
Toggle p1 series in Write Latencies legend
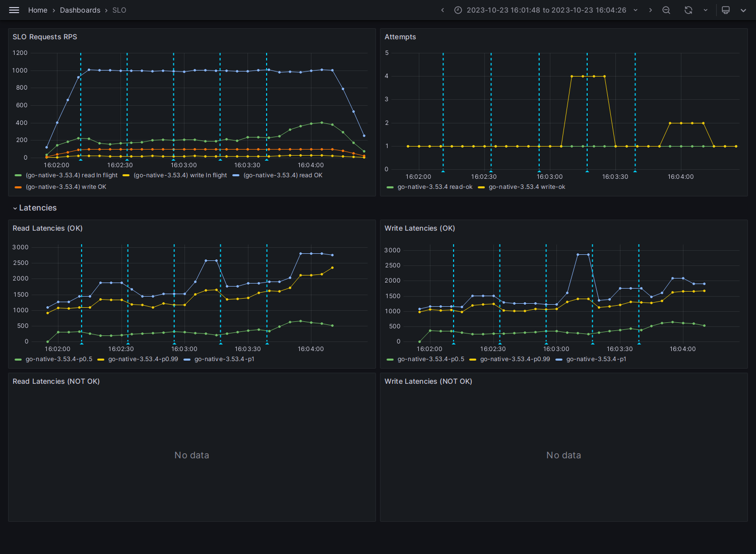point(596,359)
